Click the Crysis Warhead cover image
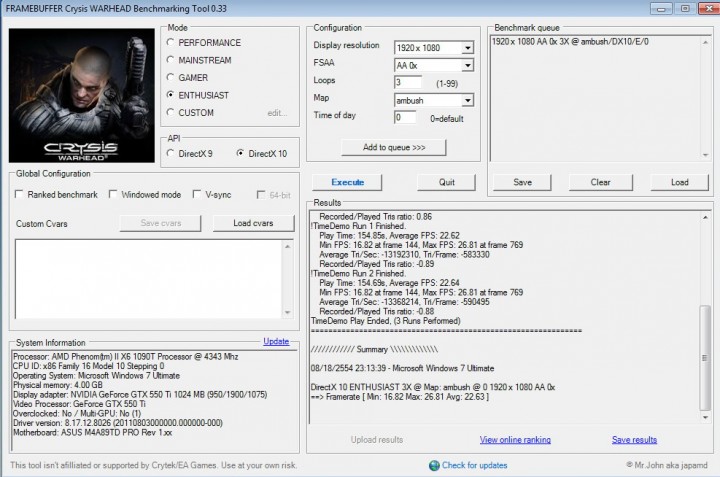 point(82,95)
